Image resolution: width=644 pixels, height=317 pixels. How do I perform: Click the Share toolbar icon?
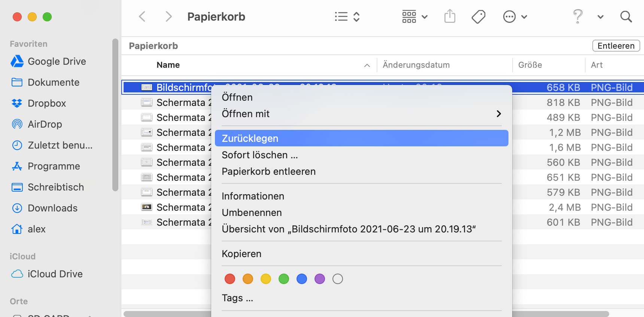click(450, 16)
